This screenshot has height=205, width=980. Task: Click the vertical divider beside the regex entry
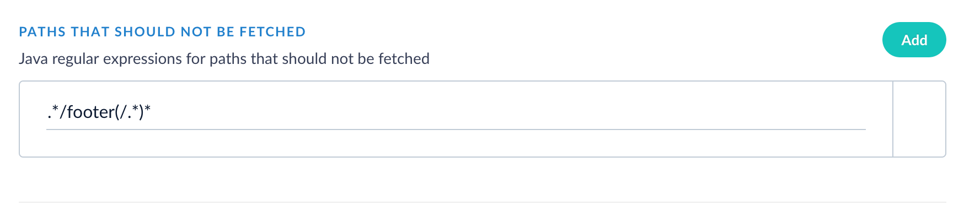893,119
